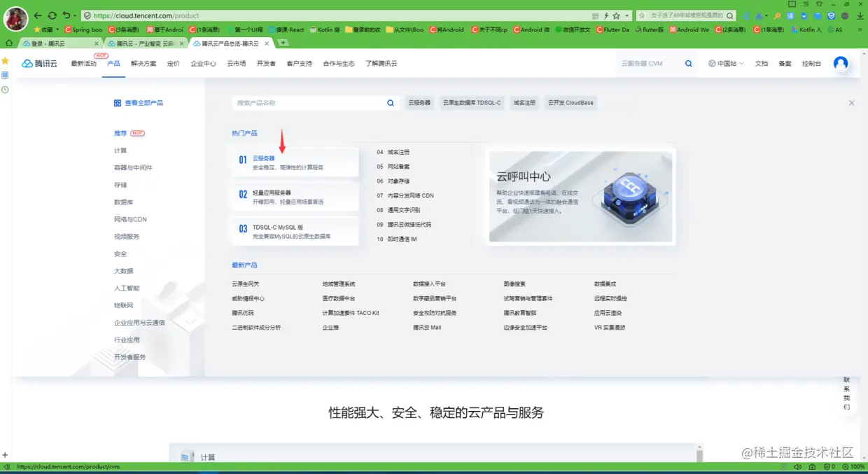Image resolution: width=868 pixels, height=474 pixels.
Task: Expand the dropdown arrow next to bookmark star
Action: [x=626, y=15]
